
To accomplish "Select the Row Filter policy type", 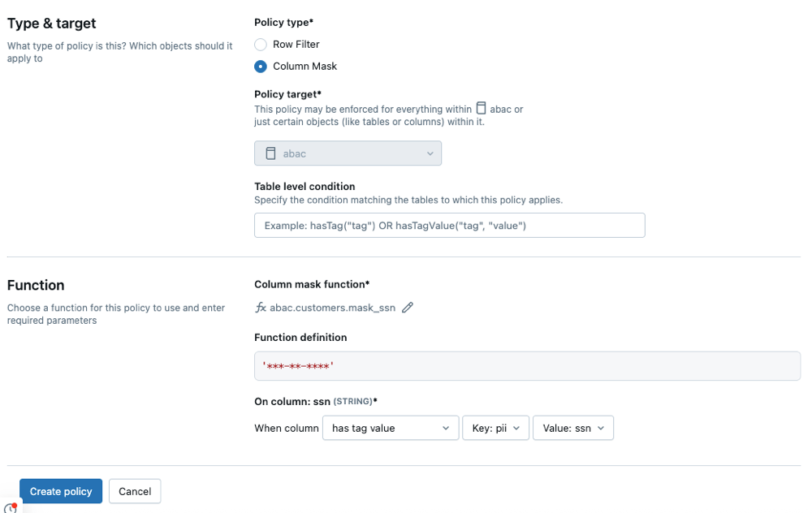I will pos(261,45).
